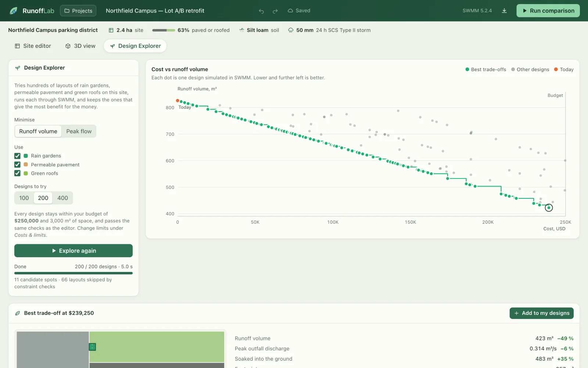The width and height of the screenshot is (588, 368).
Task: Click the exploration progress bar
Action: click(x=73, y=273)
